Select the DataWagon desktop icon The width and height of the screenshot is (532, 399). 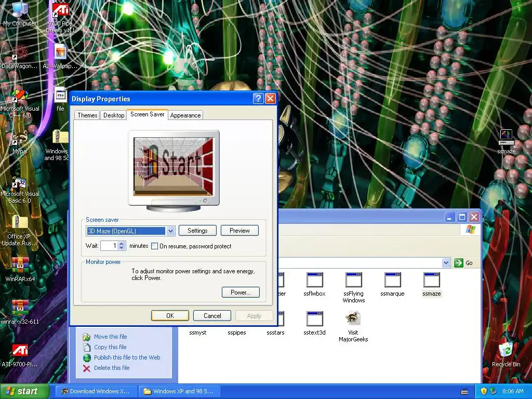(20, 56)
